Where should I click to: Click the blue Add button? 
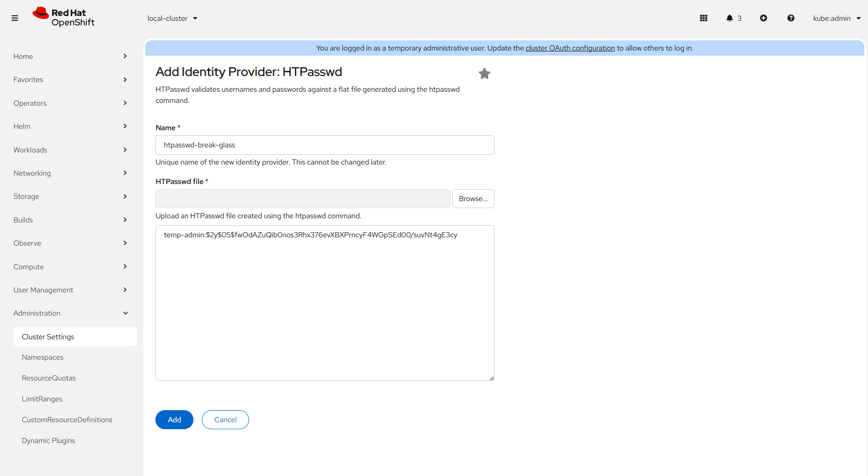point(174,420)
